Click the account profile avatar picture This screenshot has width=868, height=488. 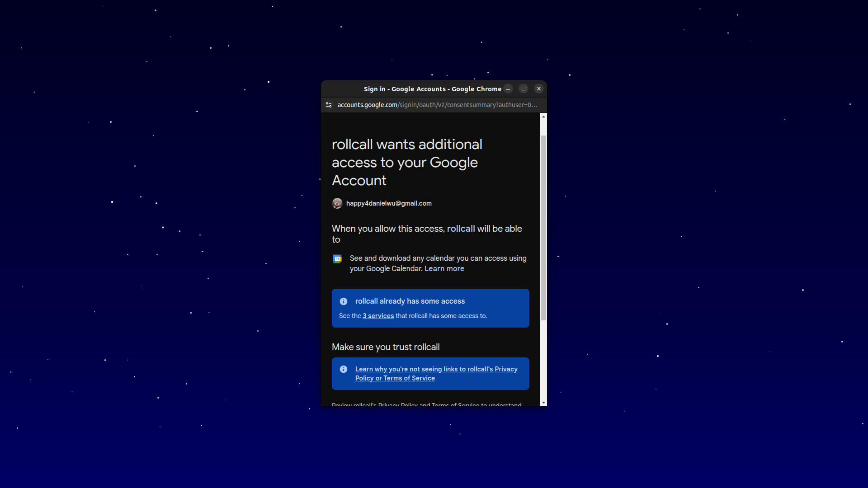337,204
